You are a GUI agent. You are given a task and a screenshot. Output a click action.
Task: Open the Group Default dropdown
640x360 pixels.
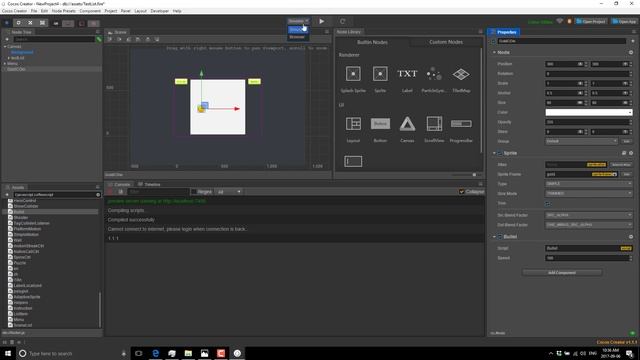(x=582, y=141)
